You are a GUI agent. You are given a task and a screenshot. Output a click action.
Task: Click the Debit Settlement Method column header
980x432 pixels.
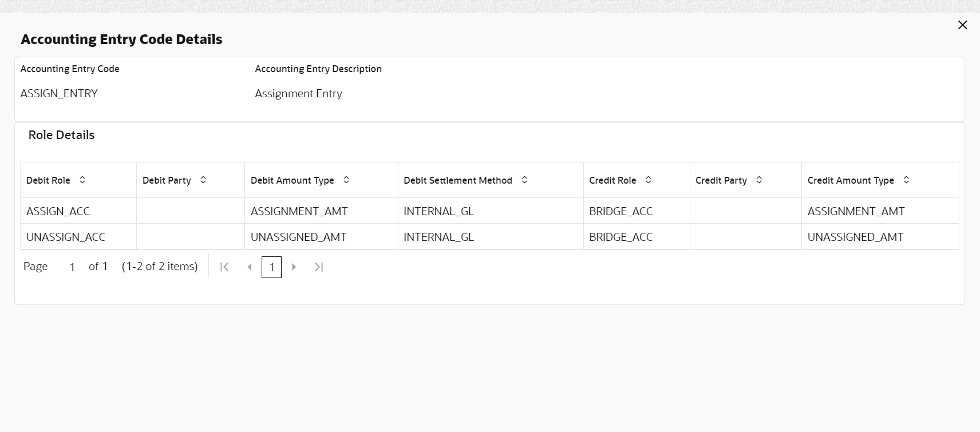point(491,180)
